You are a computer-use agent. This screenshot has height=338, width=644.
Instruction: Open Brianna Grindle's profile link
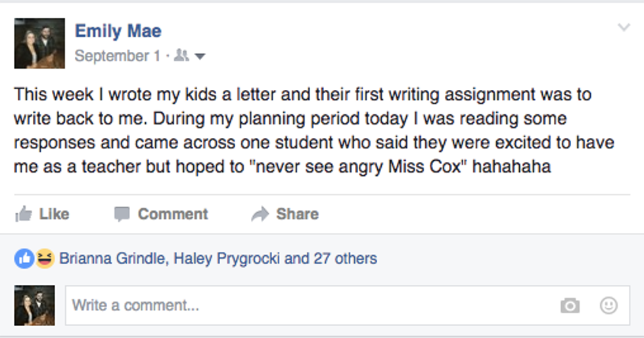113,259
